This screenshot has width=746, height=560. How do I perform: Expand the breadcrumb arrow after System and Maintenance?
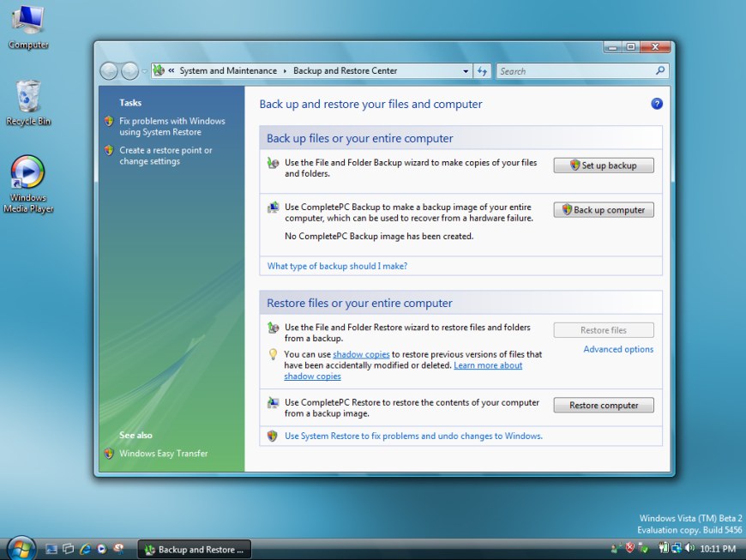[285, 71]
